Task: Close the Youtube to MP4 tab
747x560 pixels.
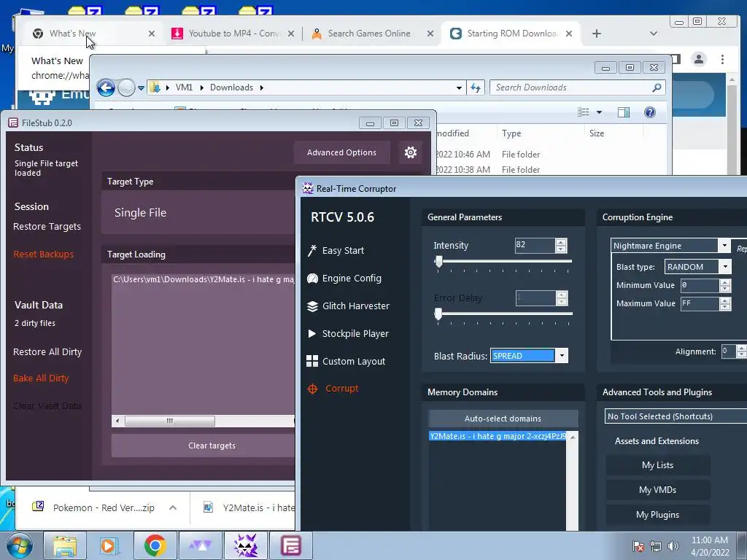Action: point(291,34)
